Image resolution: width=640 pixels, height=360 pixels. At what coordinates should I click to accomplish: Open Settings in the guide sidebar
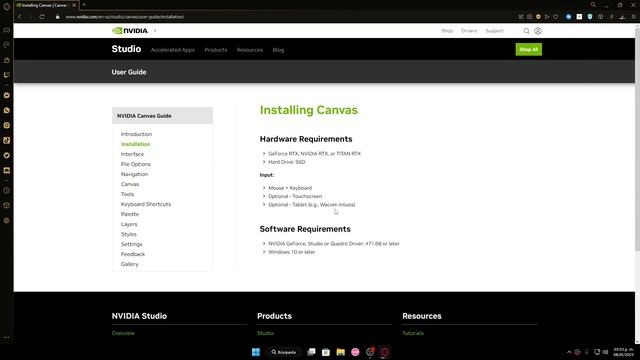click(x=131, y=244)
